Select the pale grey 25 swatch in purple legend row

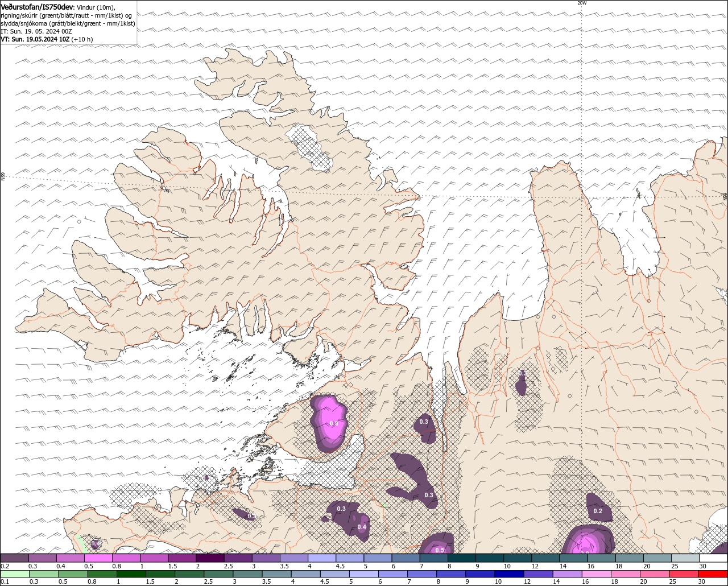pyautogui.click(x=686, y=558)
